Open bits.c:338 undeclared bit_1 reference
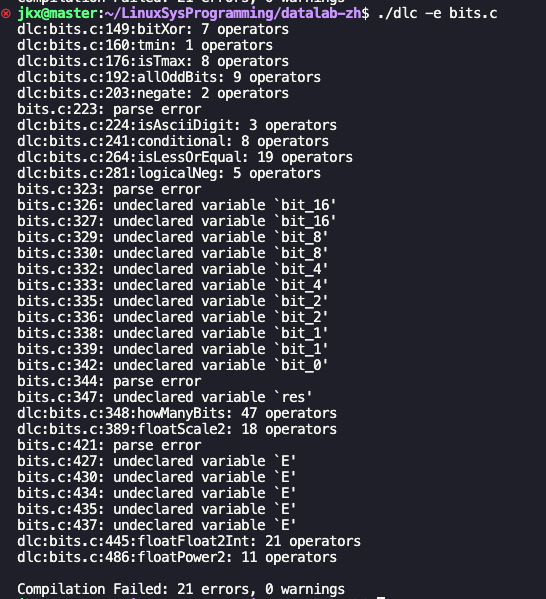The width and height of the screenshot is (546, 599). pos(172,333)
